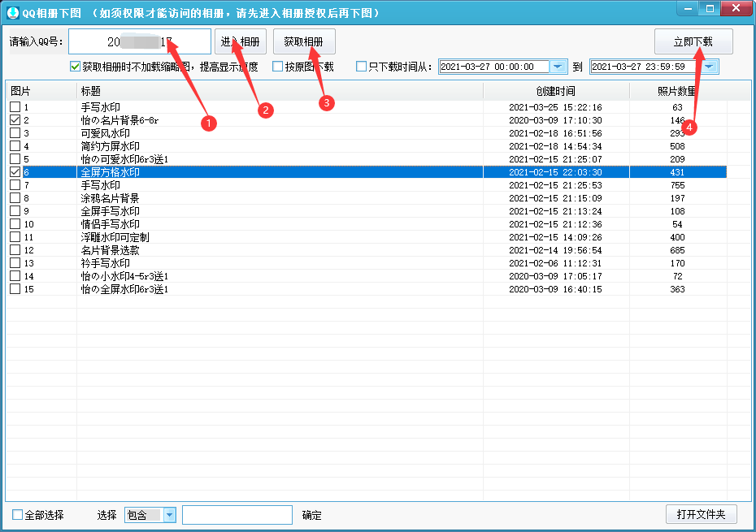Click the start date field 2021-03-27 00:00:00

[494, 67]
